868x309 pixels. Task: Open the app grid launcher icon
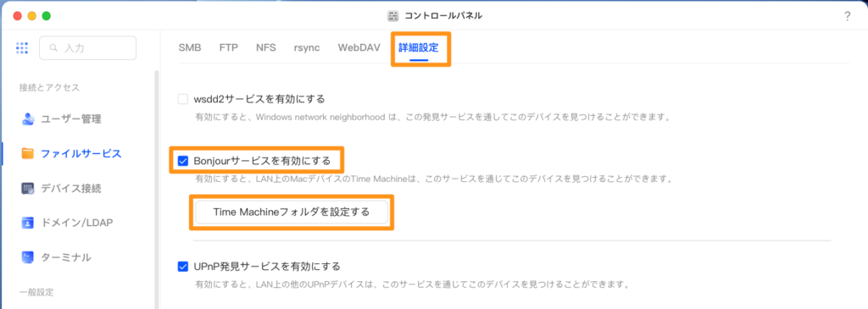[22, 47]
